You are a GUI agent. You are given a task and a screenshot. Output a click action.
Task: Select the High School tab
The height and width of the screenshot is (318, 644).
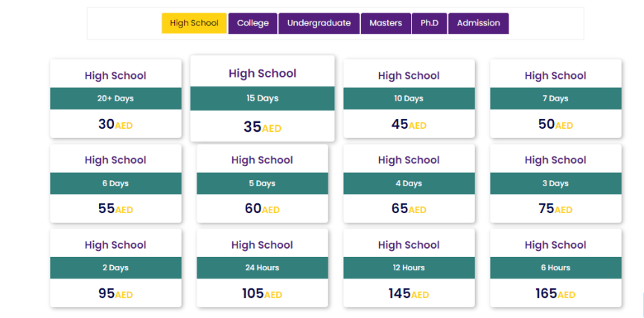pos(194,23)
